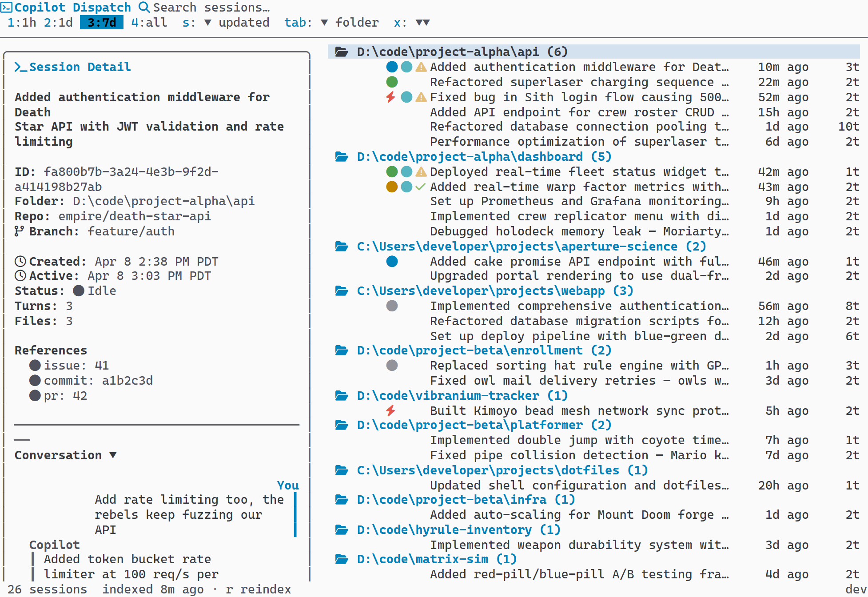Switch to the 2:1d time filter

[x=58, y=22]
